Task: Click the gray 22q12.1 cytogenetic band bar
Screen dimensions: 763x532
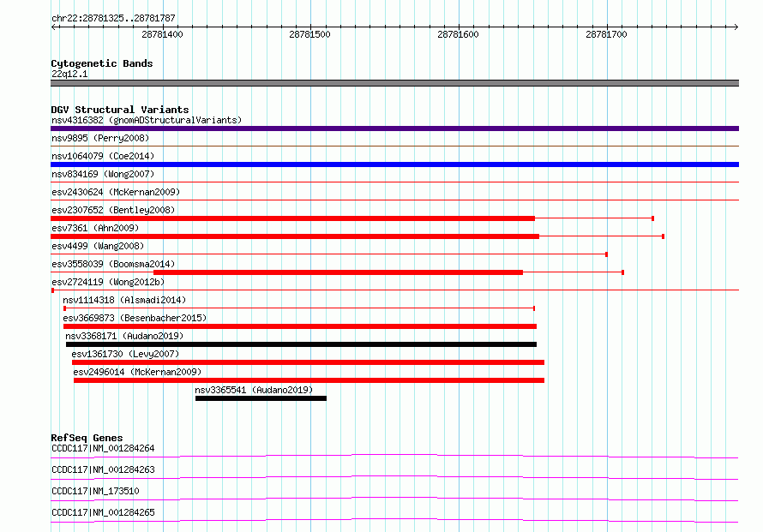Action: [x=394, y=83]
